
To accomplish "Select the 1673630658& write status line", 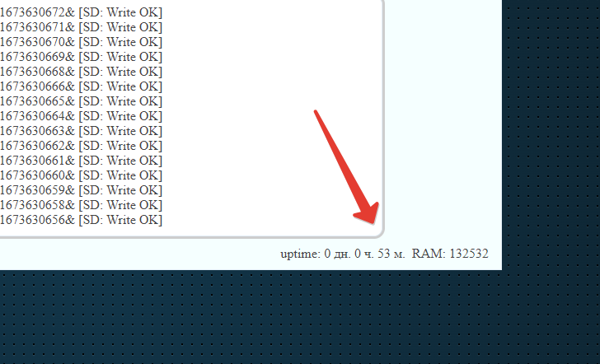I will [81, 205].
